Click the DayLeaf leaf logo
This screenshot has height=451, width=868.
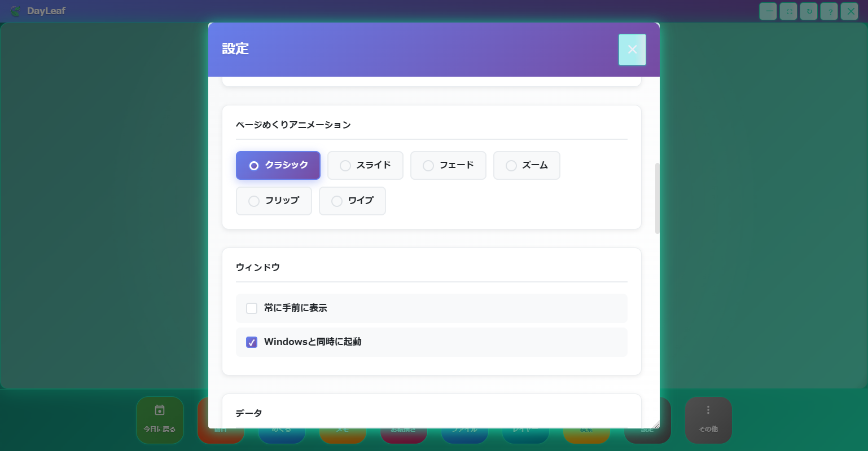pos(15,11)
